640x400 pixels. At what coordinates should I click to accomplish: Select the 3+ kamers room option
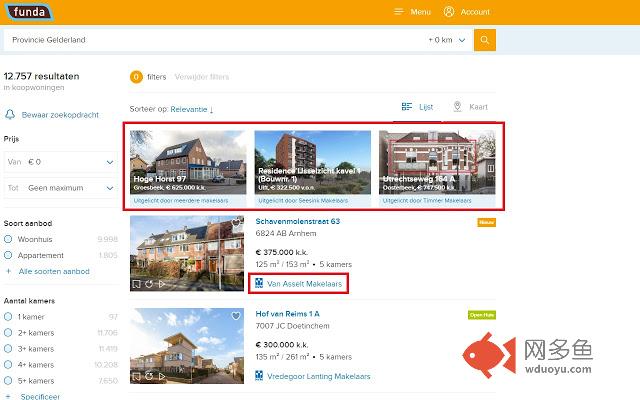click(9, 349)
